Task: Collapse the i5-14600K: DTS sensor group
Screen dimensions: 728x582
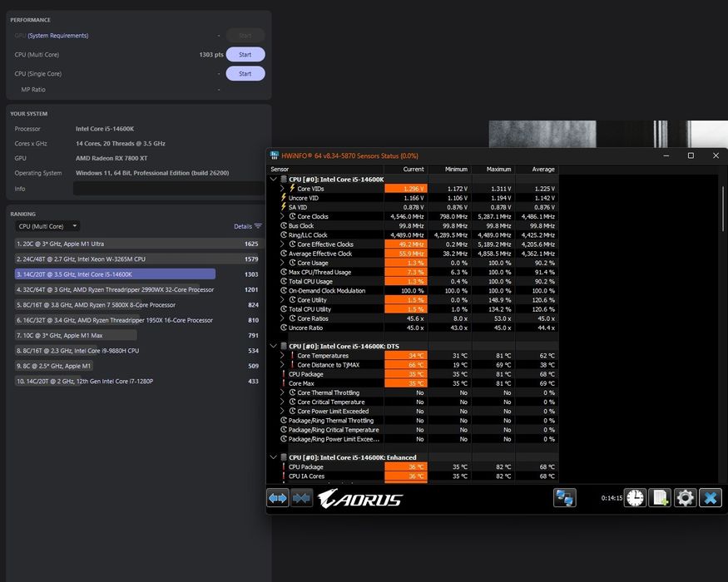Action: [x=274, y=346]
